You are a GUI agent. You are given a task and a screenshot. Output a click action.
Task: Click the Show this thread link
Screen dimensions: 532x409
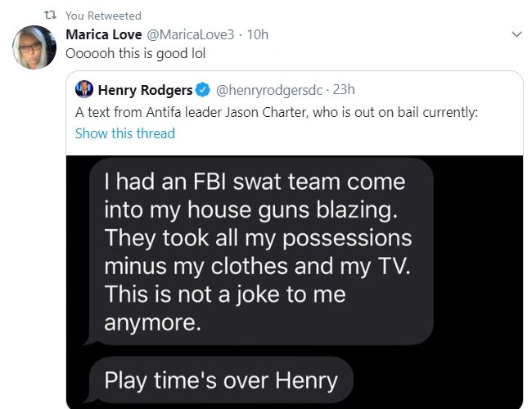(x=124, y=133)
